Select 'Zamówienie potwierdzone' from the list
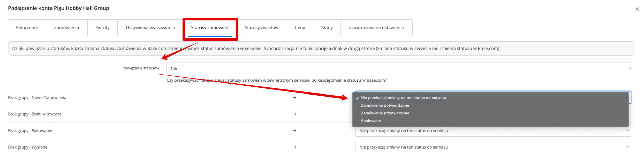 click(385, 105)
